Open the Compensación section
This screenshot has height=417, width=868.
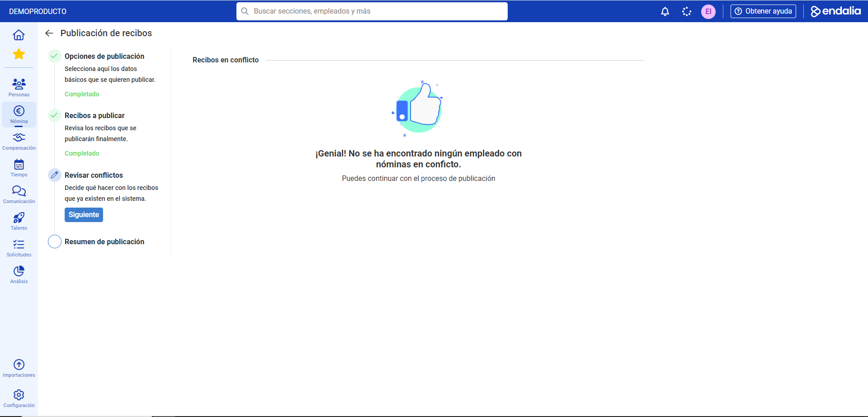19,141
